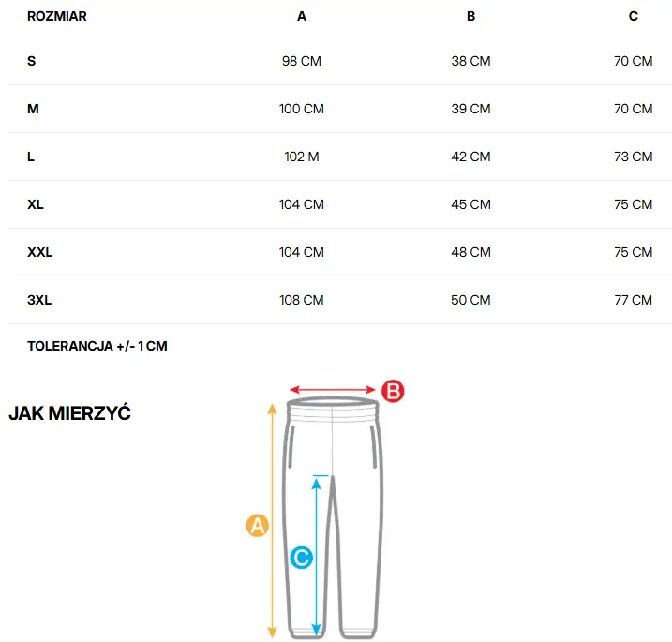Click the 50 CM waist value
The height and width of the screenshot is (642, 672).
point(470,300)
